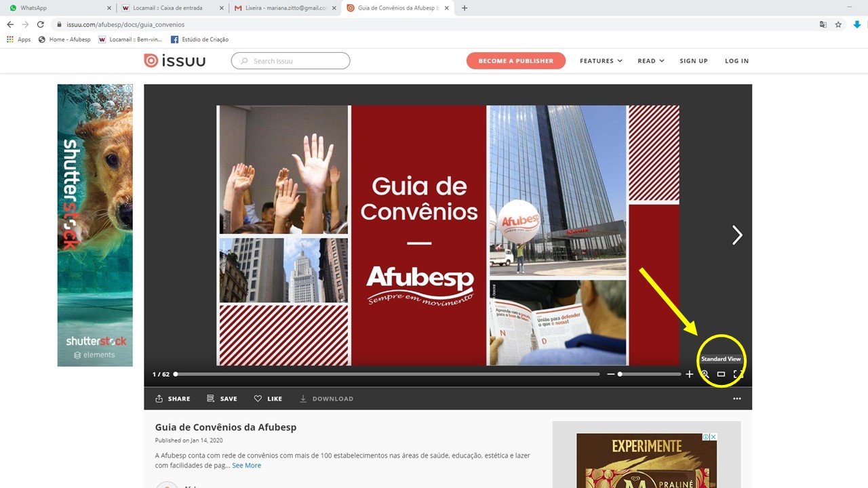The image size is (868, 488).
Task: Click the page progress slider track
Action: pyautogui.click(x=387, y=374)
